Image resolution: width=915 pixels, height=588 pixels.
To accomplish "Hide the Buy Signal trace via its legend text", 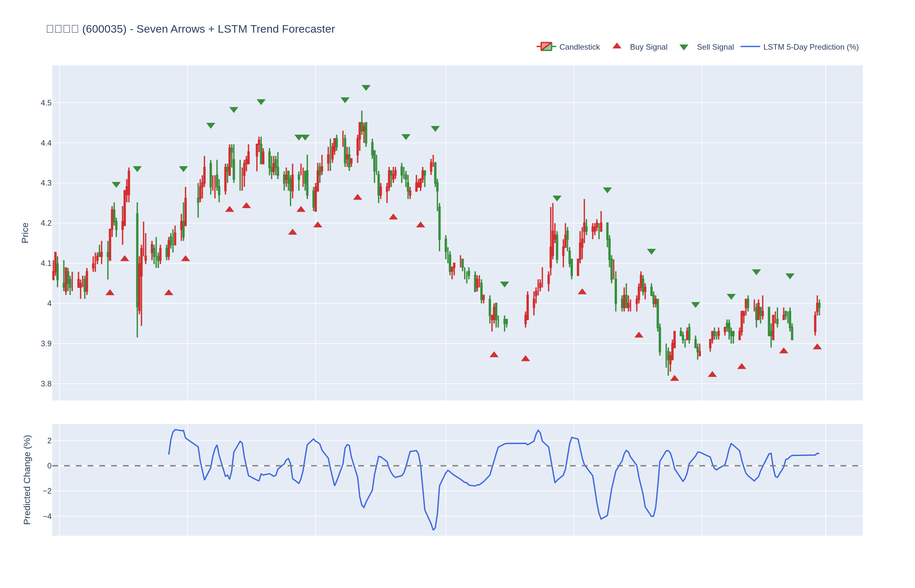I will coord(648,47).
